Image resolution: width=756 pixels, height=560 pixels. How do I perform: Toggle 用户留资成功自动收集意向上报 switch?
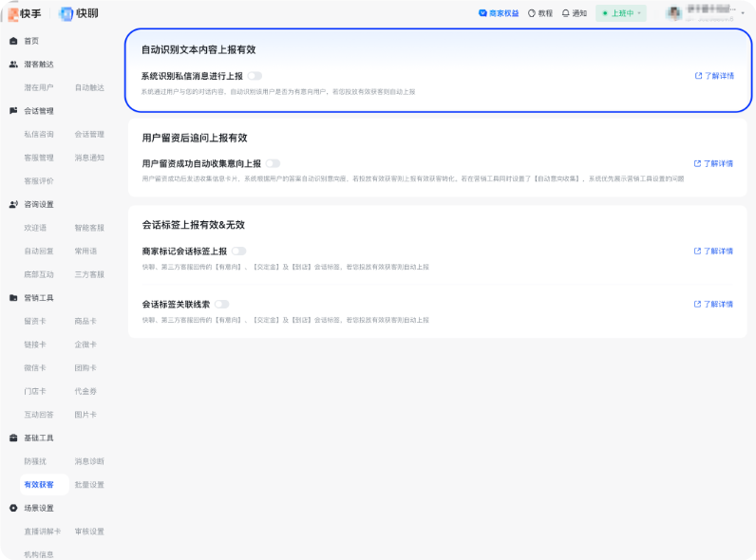[x=273, y=164]
